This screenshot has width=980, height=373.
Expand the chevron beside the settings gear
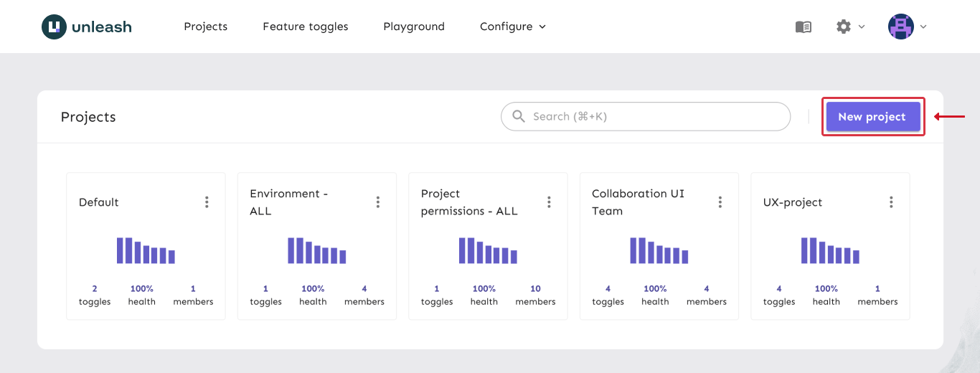point(862,27)
